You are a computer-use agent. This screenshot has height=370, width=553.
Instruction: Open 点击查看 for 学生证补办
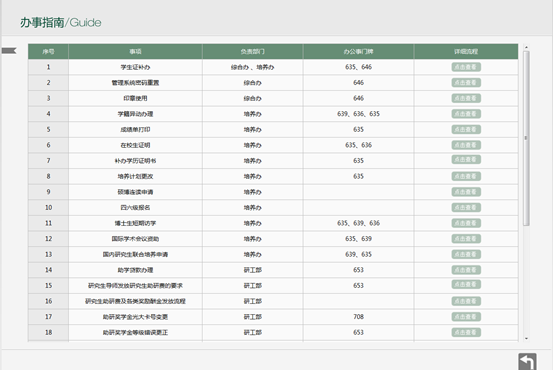tap(466, 67)
